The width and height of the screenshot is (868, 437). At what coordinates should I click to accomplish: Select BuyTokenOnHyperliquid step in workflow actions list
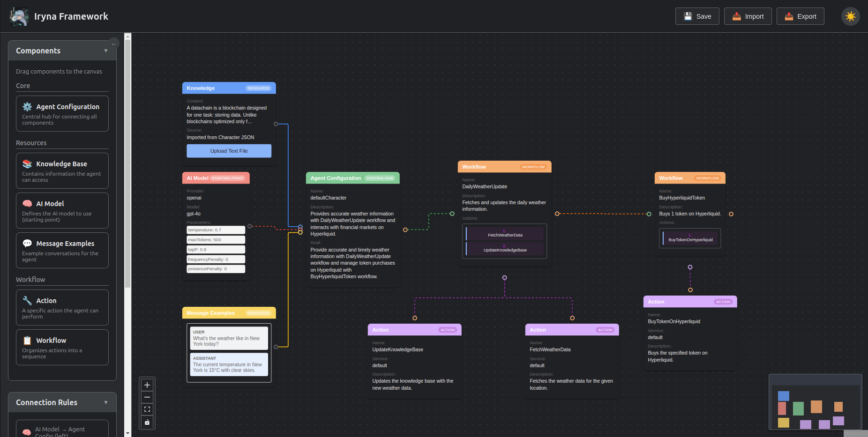coord(690,238)
